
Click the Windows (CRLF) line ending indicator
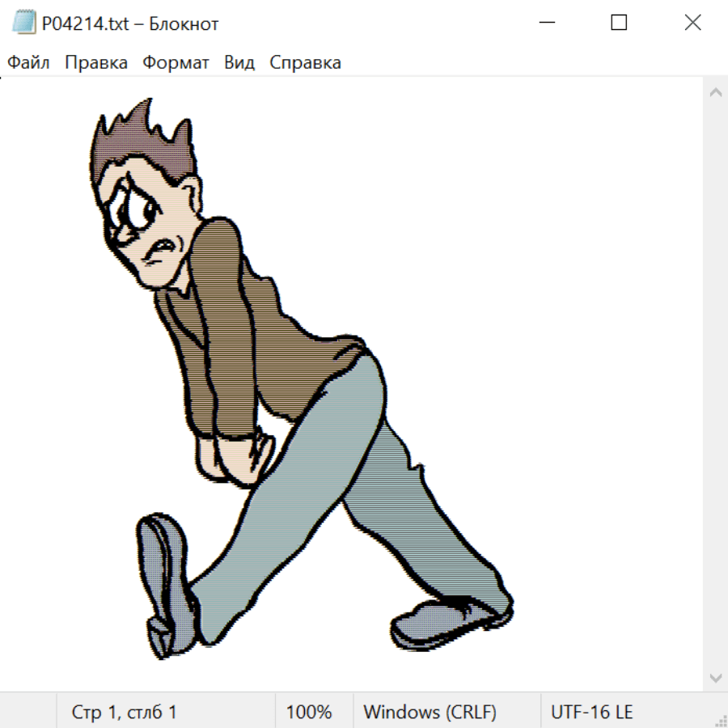tap(430, 712)
